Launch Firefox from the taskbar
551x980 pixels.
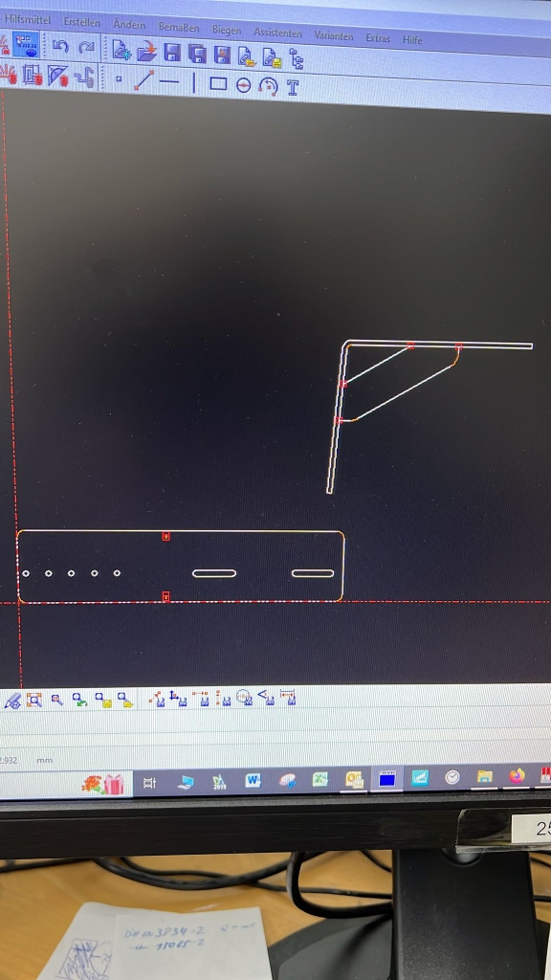[x=517, y=776]
